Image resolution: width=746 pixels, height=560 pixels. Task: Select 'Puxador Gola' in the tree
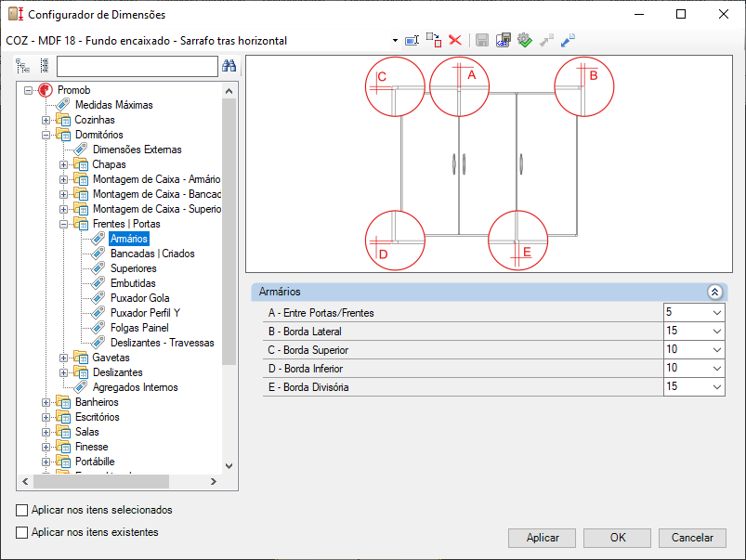(x=139, y=298)
